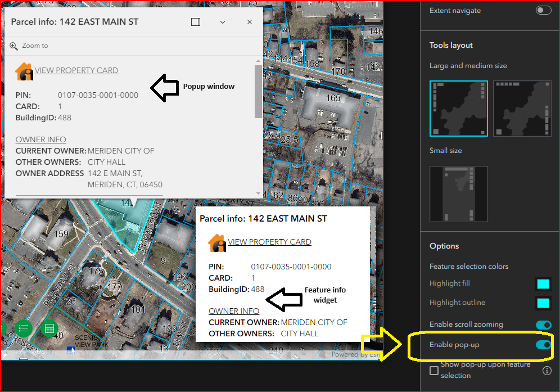Click the green grid widget icon on map
This screenshot has width=560, height=392.
pos(49,328)
